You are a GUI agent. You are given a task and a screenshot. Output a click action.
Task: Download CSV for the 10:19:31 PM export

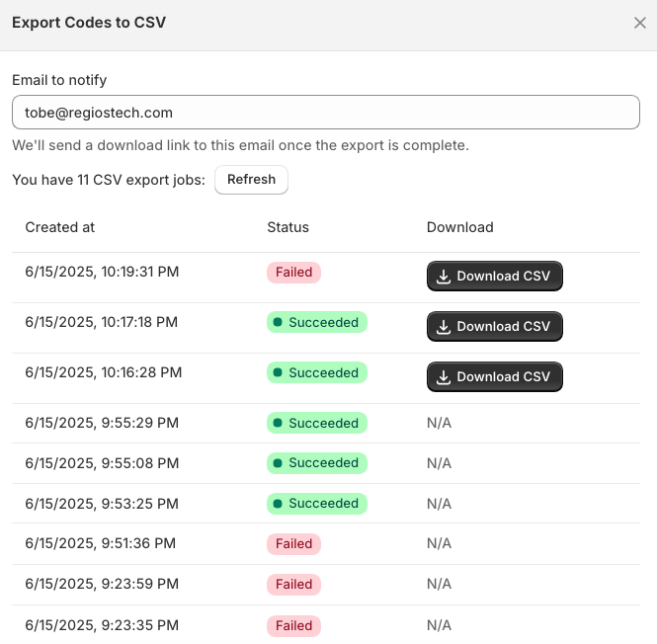click(494, 276)
